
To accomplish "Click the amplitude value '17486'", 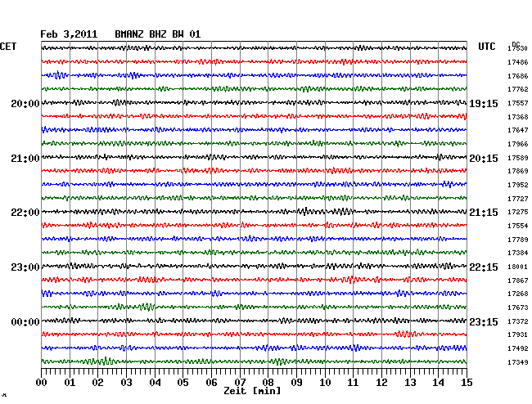I will (x=518, y=62).
